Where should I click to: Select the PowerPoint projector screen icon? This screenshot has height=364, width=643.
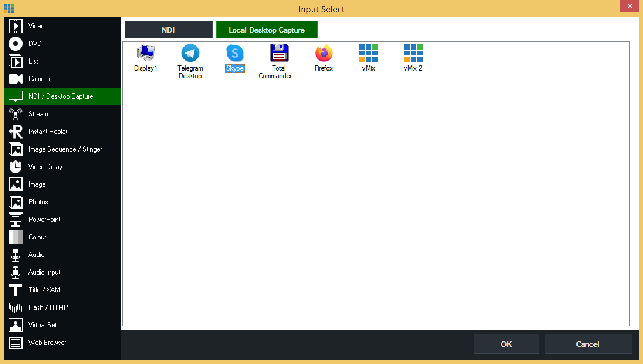(x=16, y=220)
